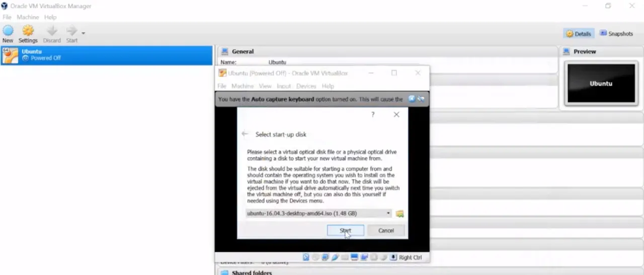Click the don't-show-again icon on notification bar
Viewport: 644px width, 275px height.
421,99
